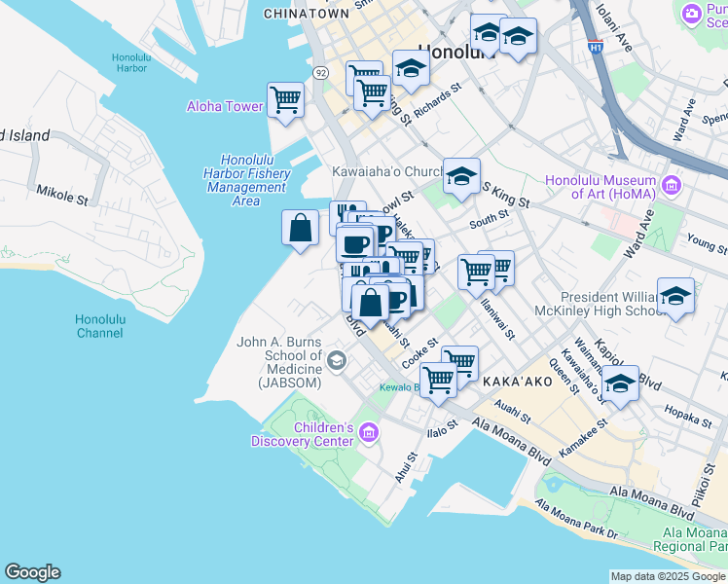Click the Ahui St street label

pyautogui.click(x=406, y=467)
